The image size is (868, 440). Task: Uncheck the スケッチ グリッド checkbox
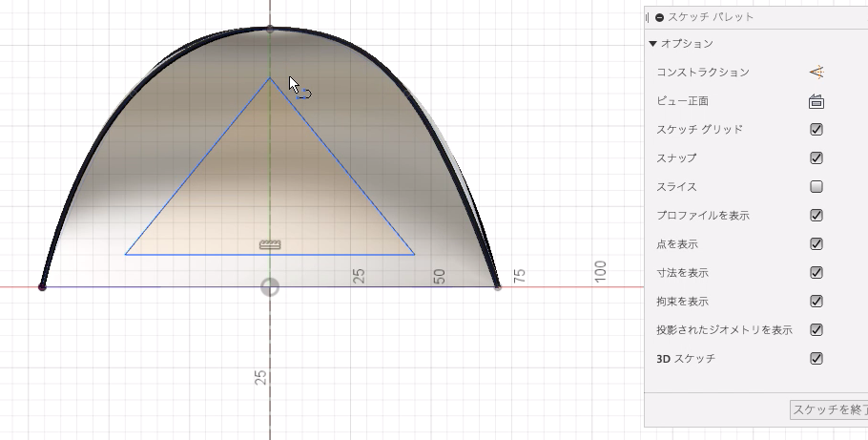(x=816, y=129)
